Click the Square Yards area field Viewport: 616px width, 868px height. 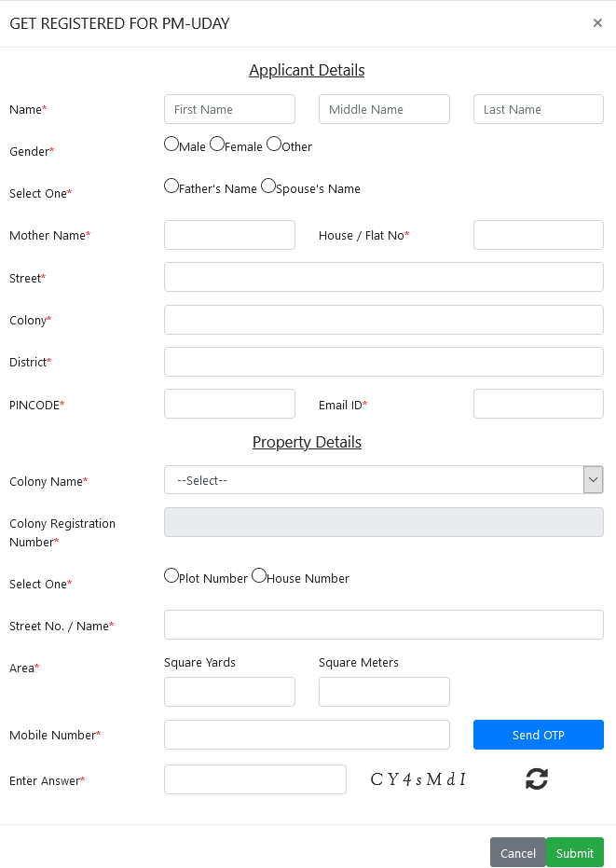[229, 692]
